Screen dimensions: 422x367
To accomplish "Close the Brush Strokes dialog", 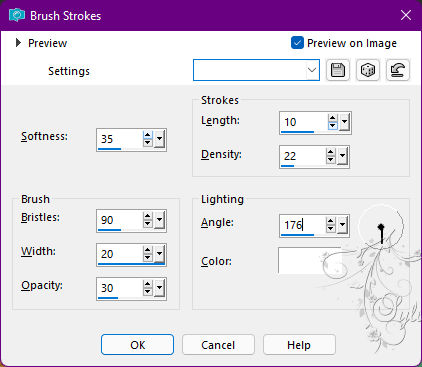I will (x=406, y=15).
